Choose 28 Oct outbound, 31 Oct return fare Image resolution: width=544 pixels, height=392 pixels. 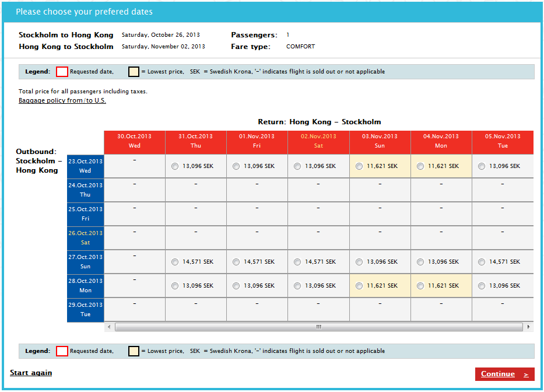(175, 286)
